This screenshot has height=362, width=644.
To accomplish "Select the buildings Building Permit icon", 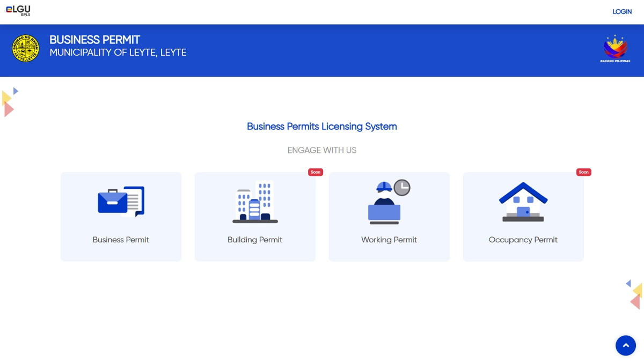I will coord(255,202).
